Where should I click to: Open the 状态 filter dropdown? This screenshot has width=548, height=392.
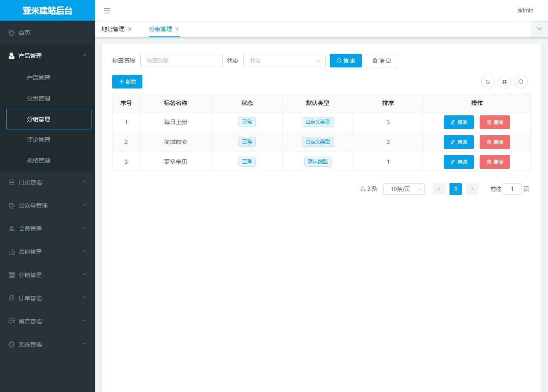tap(284, 61)
